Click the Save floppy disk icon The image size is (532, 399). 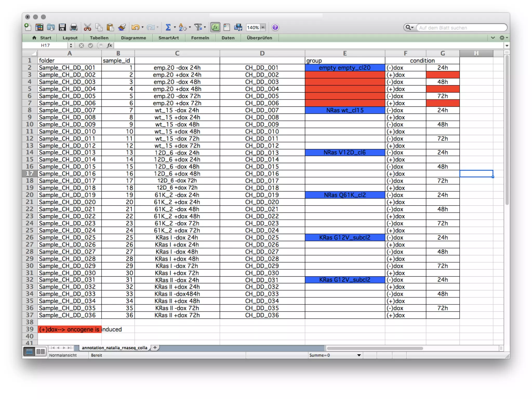[62, 27]
